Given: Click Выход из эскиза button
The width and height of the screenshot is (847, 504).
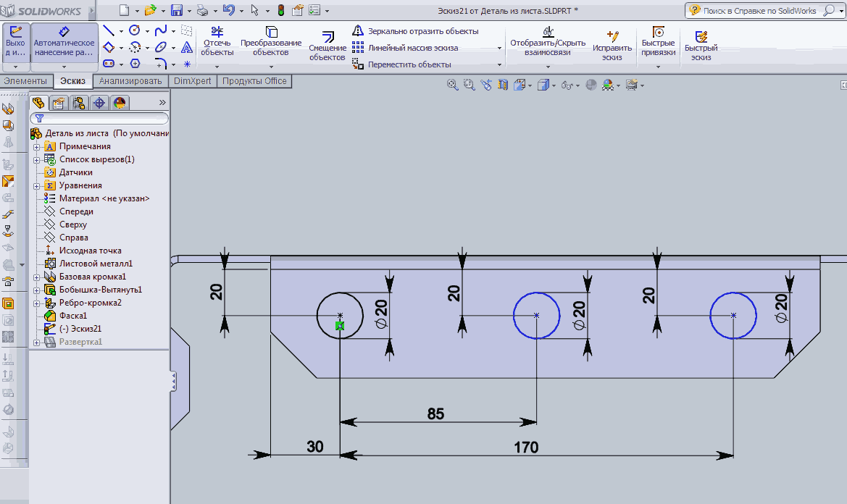Looking at the screenshot, I should tap(16, 41).
